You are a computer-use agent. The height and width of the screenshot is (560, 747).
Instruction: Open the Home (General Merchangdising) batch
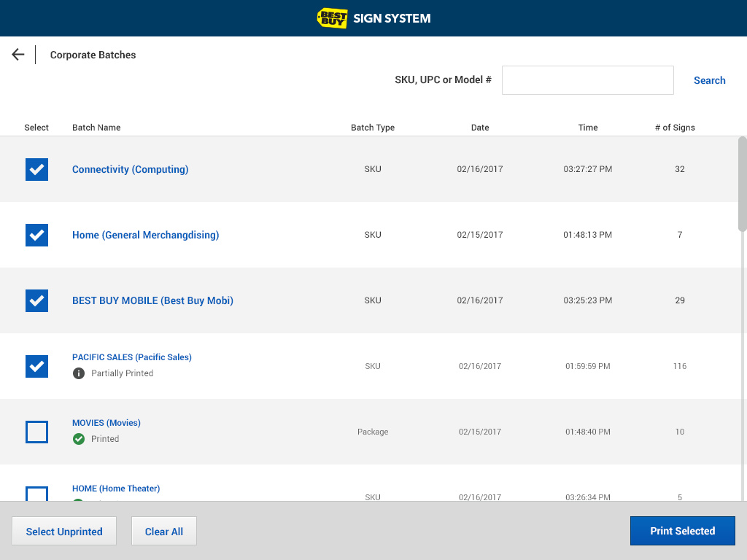[x=145, y=235]
